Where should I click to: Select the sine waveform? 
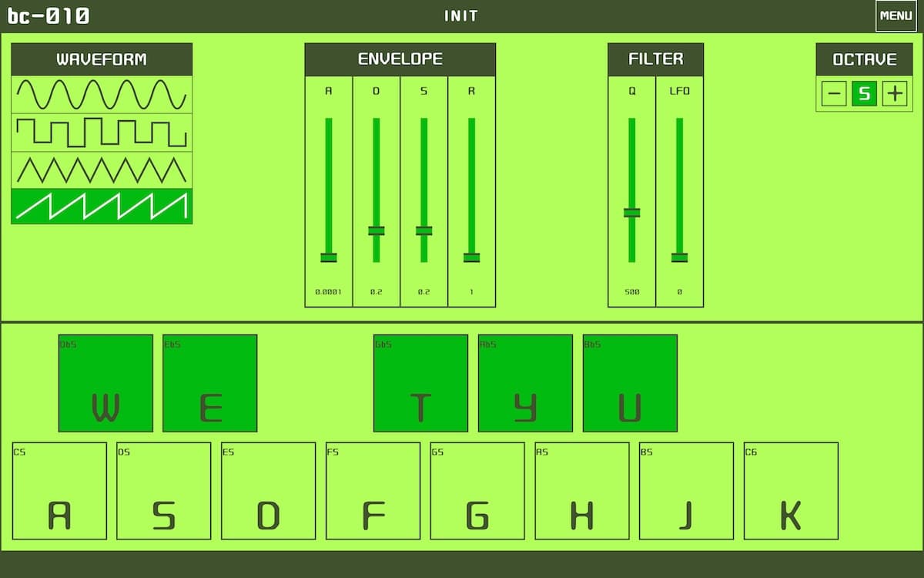point(102,95)
